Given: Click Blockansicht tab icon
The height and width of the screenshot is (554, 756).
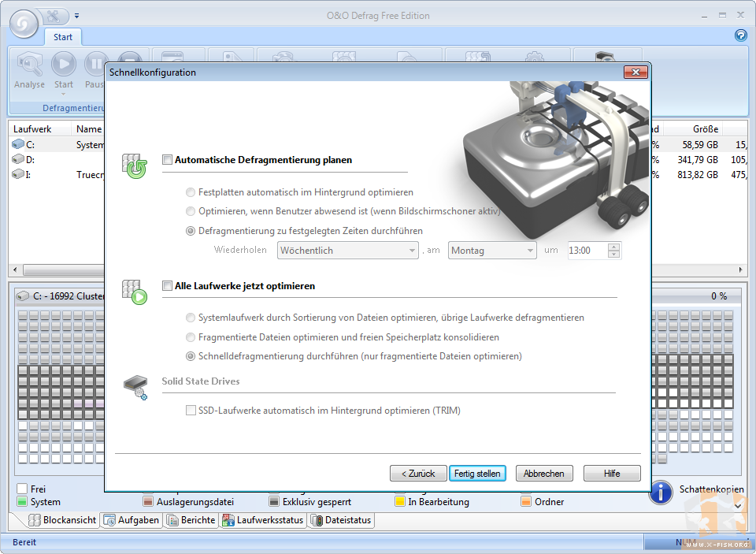Looking at the screenshot, I should [35, 520].
